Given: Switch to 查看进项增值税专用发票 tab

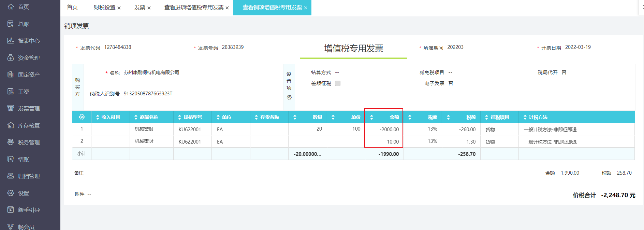Looking at the screenshot, I should click(x=194, y=8).
